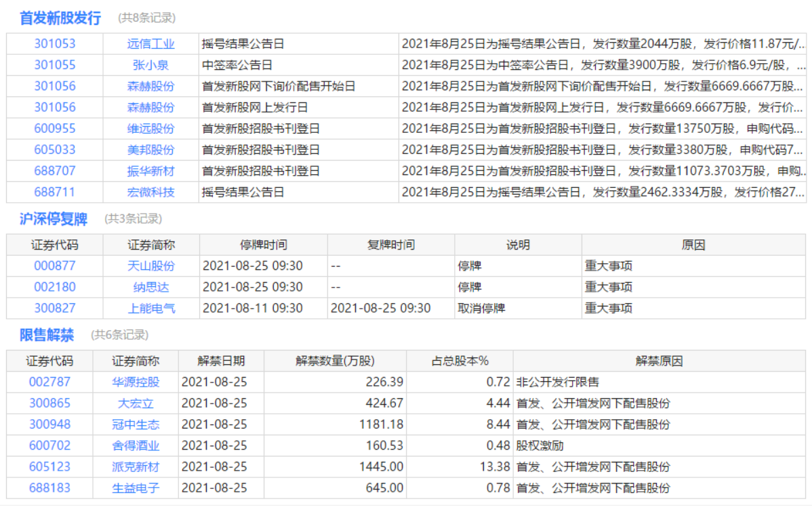Open the 首发新股发行 section heading

coord(60,18)
